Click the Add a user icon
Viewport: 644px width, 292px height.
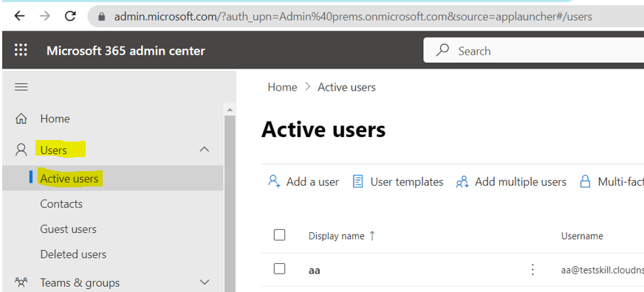pyautogui.click(x=274, y=181)
